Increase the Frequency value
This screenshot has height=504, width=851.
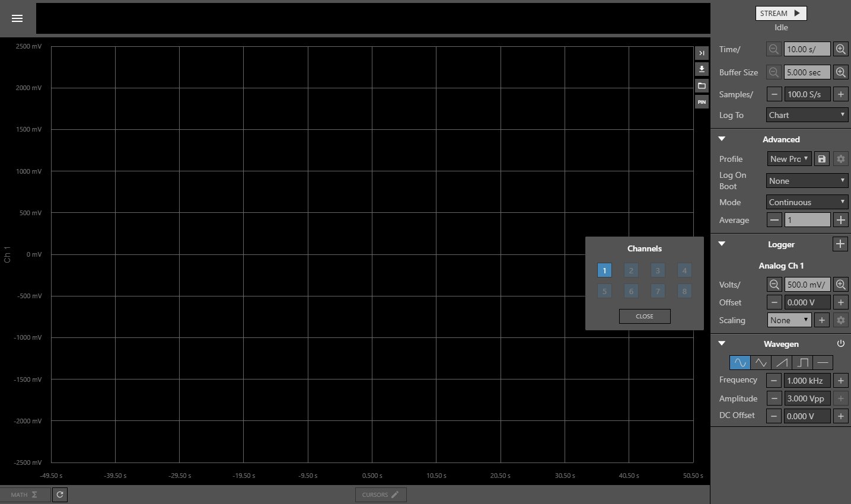[x=840, y=381]
